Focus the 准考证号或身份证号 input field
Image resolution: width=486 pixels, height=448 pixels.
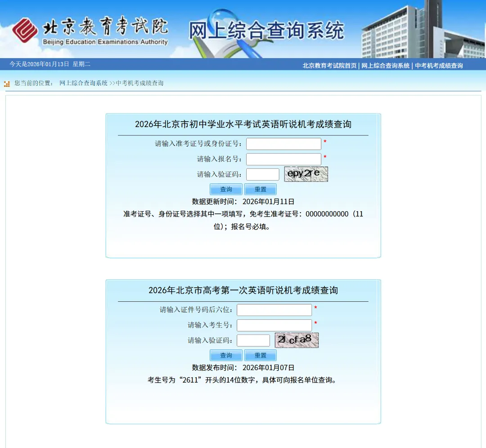tap(283, 144)
